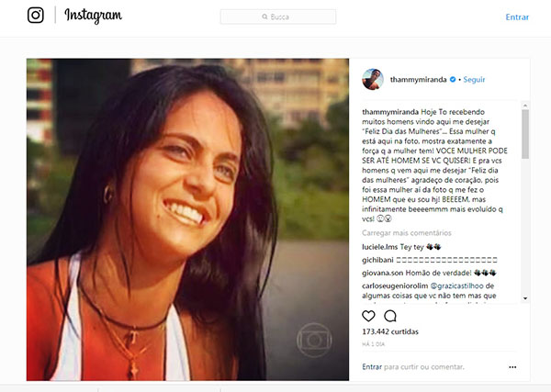Click the down arrow of comments scrollbar
This screenshot has width=551, height=392.
(525, 298)
